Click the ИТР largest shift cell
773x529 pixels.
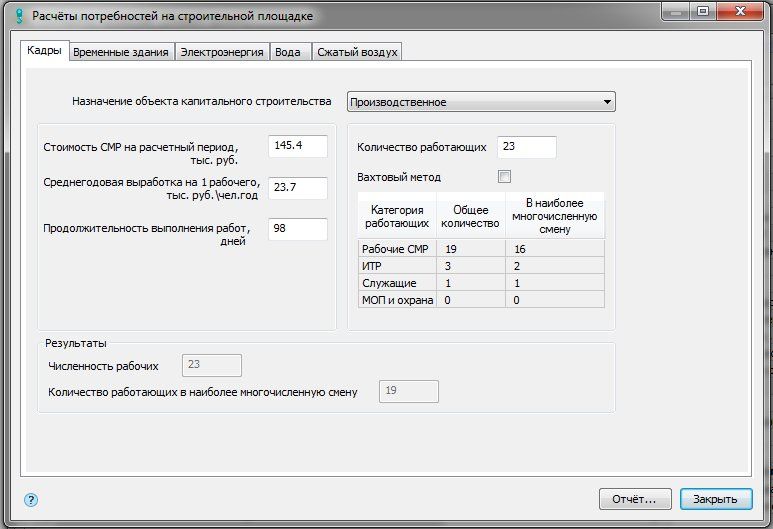tap(555, 266)
